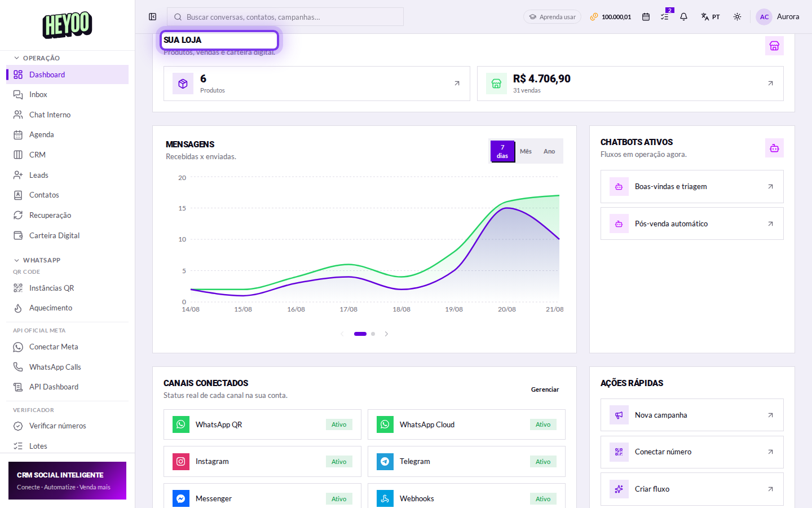Viewport: 812px width, 508px height.
Task: Open CRM in the sidebar
Action: tap(68, 155)
